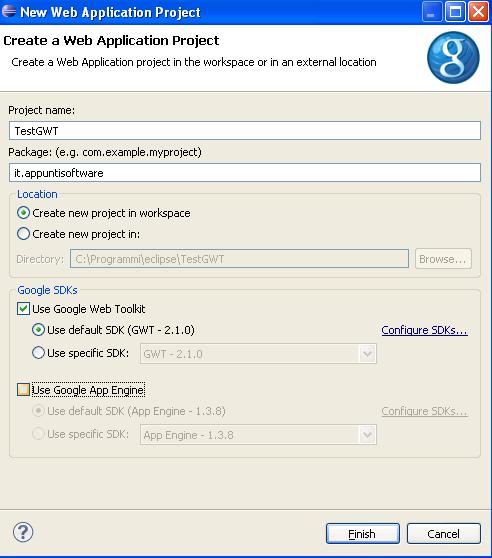
Task: Click into the Project name field
Action: (245, 131)
